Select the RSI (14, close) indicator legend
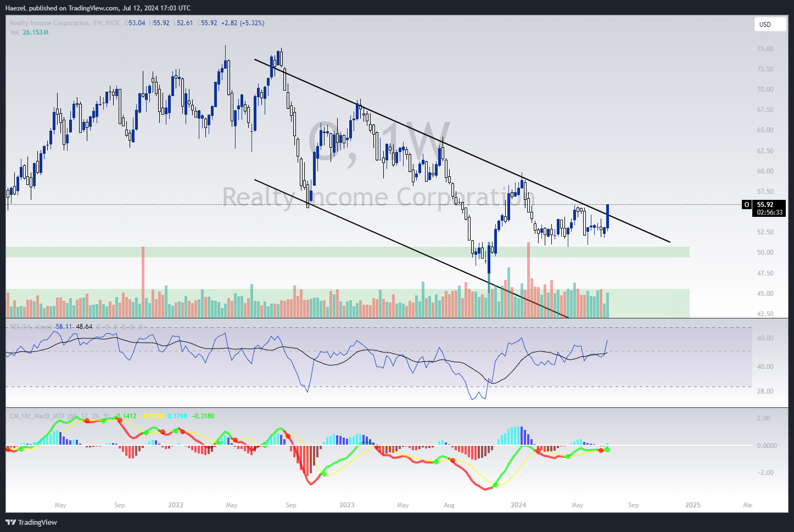The width and height of the screenshot is (794, 532). [31, 327]
